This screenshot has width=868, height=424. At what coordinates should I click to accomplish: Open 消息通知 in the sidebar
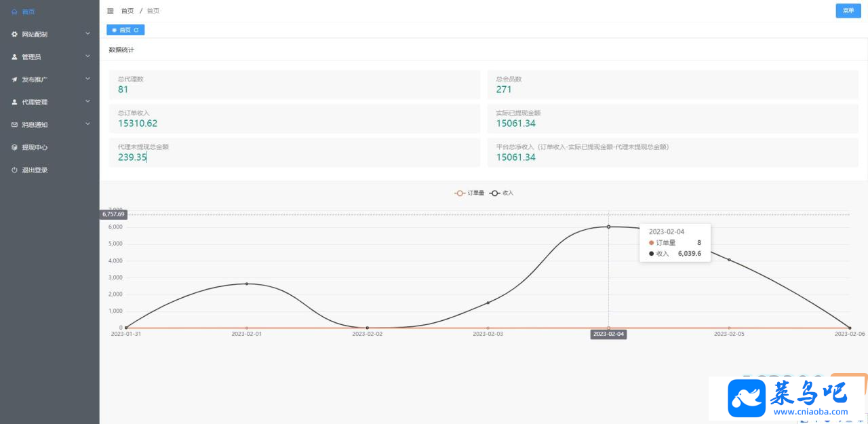[x=50, y=125]
